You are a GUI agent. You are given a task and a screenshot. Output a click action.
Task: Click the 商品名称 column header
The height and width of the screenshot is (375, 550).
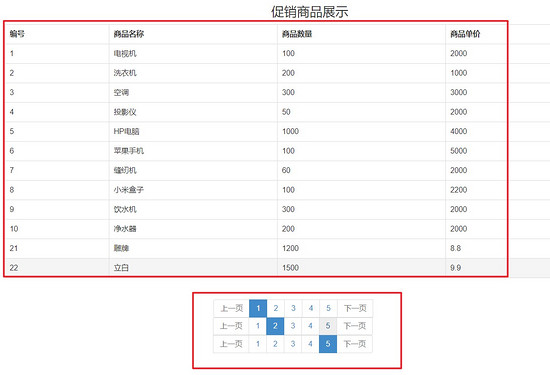(x=129, y=34)
